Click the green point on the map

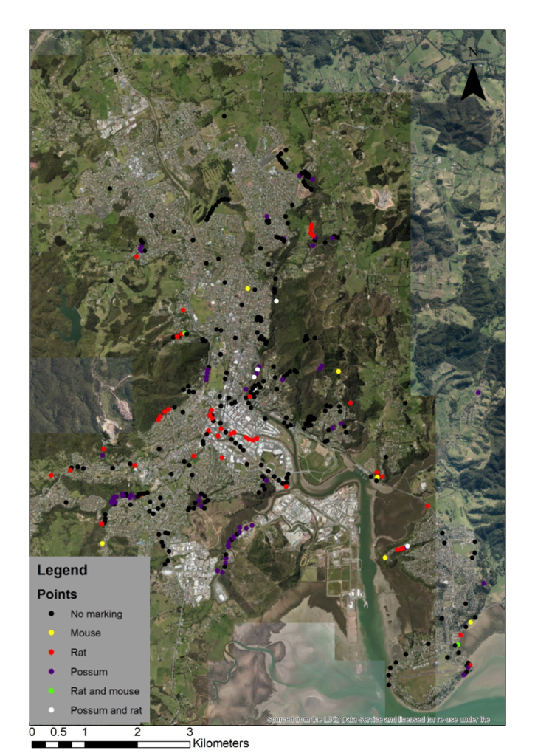point(458,645)
